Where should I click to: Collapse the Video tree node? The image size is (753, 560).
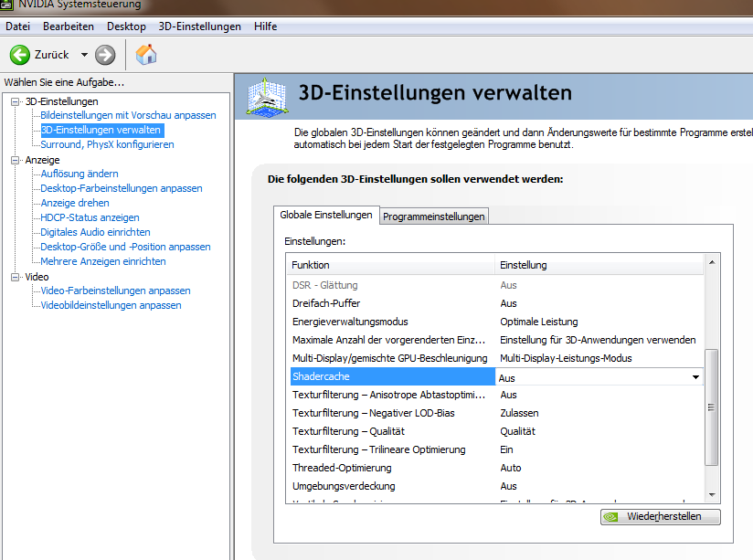(x=15, y=277)
